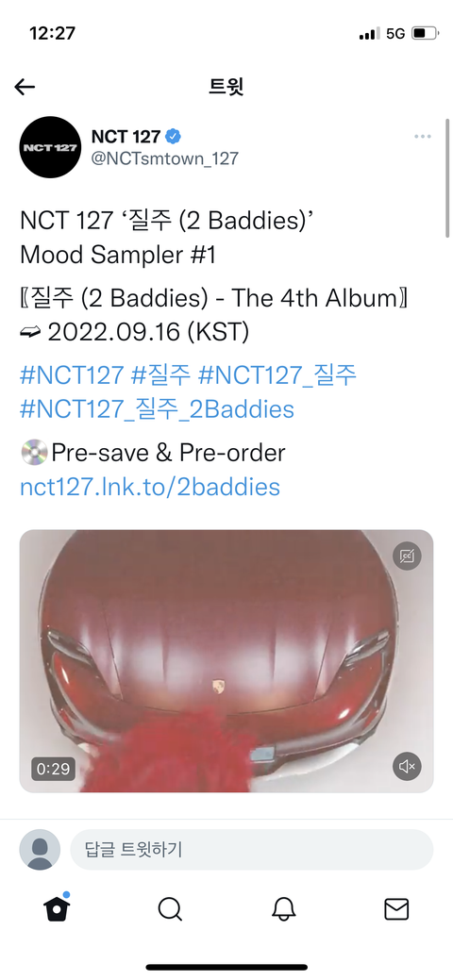The image size is (453, 980).
Task: Open the Notifications bell tab
Action: tap(283, 908)
